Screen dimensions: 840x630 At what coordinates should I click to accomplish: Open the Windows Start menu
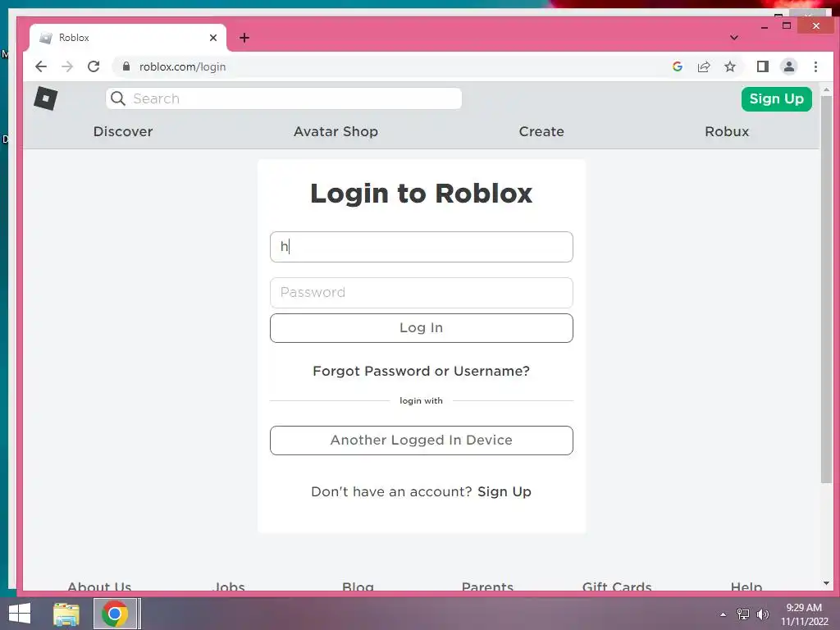click(20, 614)
